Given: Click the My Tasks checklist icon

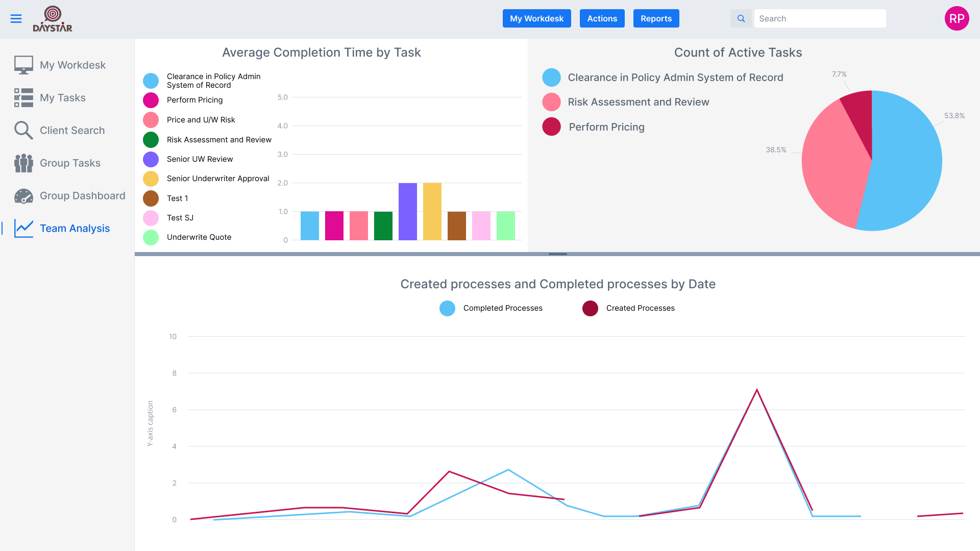Looking at the screenshot, I should pos(23,97).
